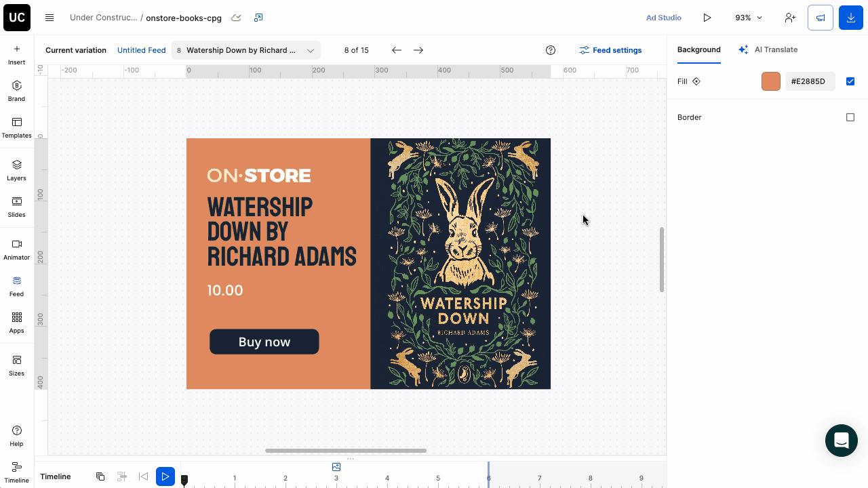868x488 pixels.
Task: Open the Slides panel
Action: point(17,207)
